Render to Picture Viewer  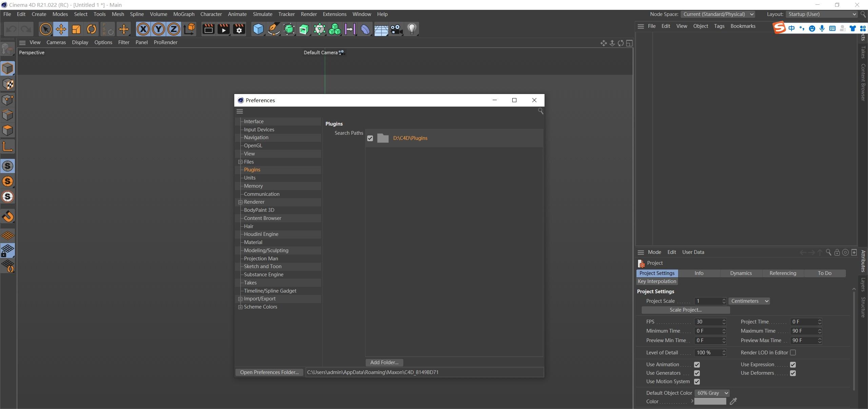(x=223, y=29)
